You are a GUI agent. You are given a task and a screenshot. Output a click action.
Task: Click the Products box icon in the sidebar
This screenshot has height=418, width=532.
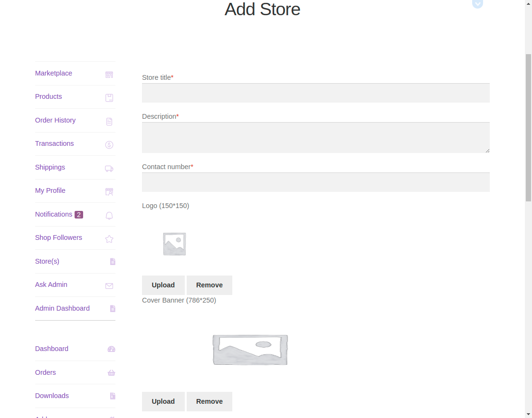pyautogui.click(x=109, y=97)
